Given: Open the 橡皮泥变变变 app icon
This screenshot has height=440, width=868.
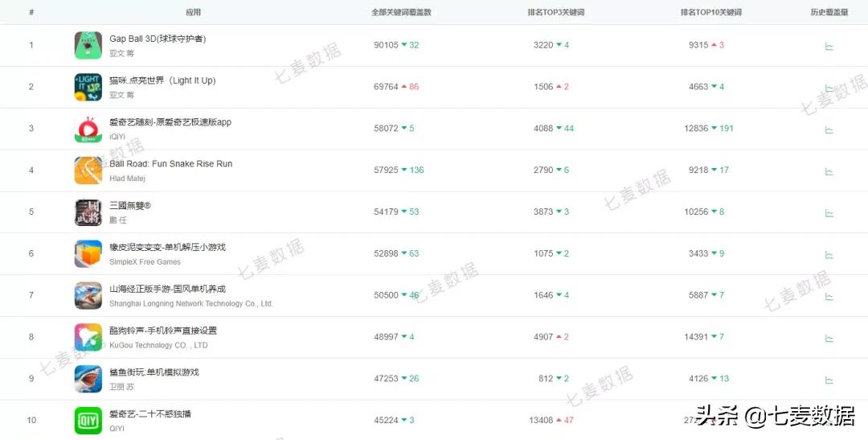Looking at the screenshot, I should pos(88,254).
